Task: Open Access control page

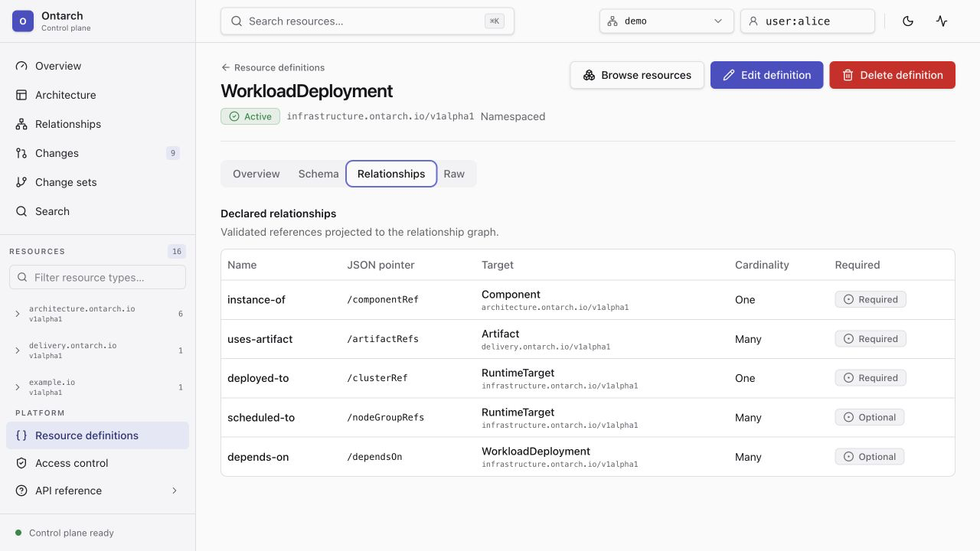Action: [98, 463]
